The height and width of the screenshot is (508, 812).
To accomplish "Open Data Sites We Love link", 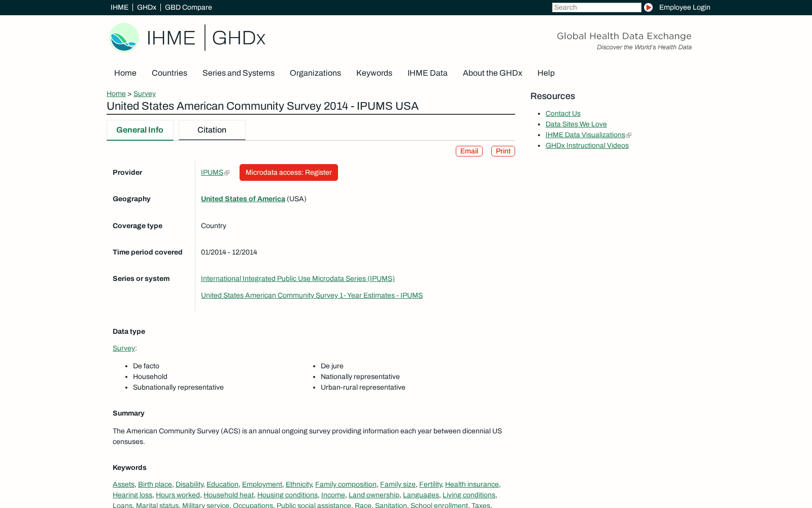I will click(576, 124).
